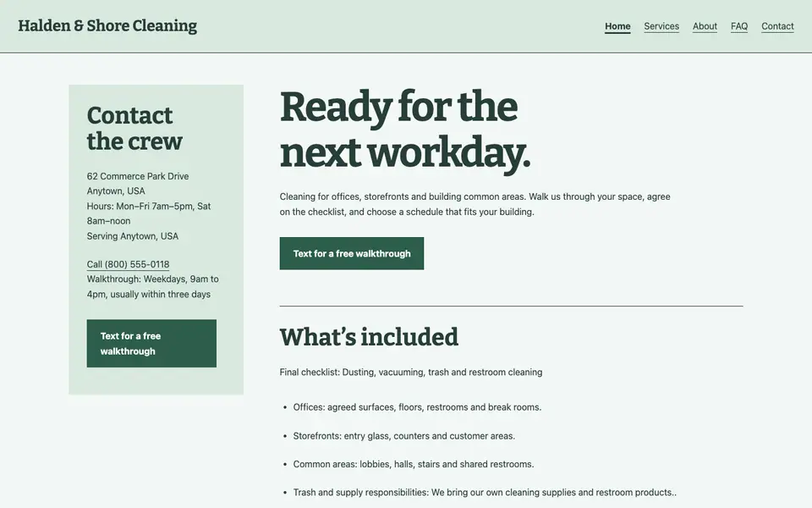Click the "Offices: agreed surfaces" list item
Image resolution: width=812 pixels, height=508 pixels.
(417, 407)
